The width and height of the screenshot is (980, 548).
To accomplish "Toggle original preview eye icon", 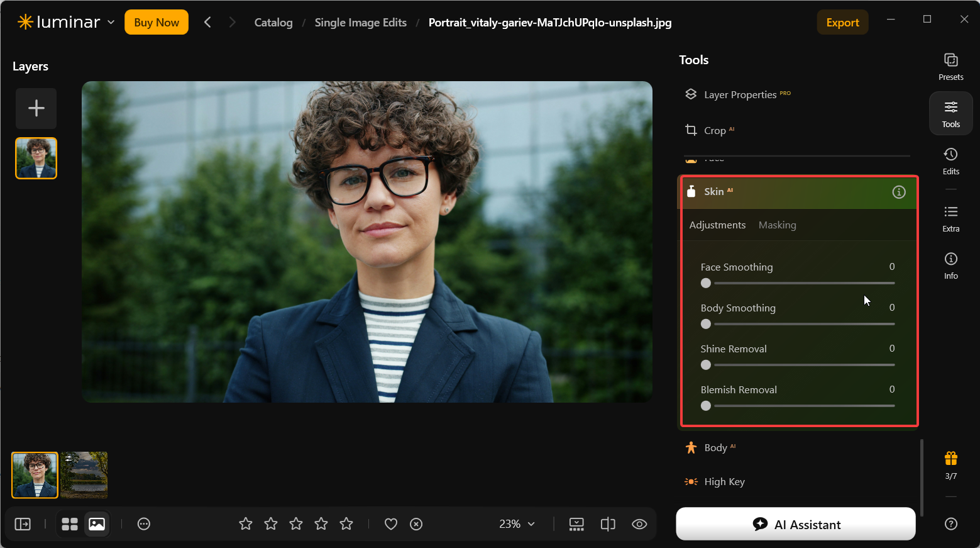I will click(x=639, y=524).
